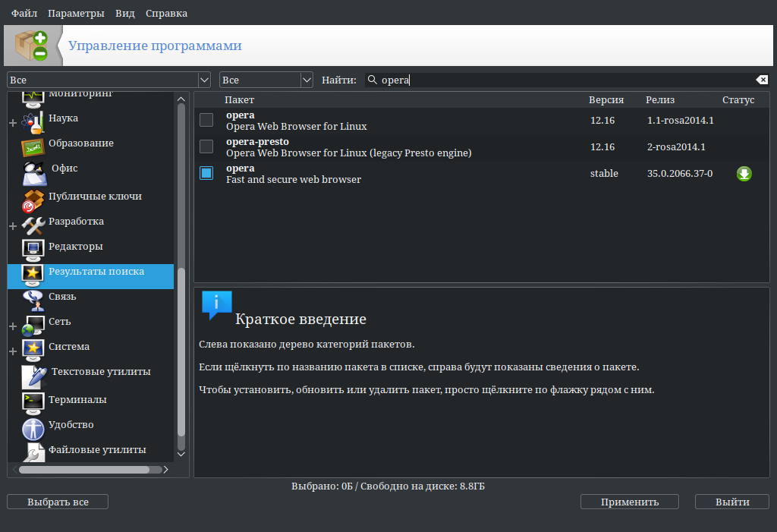Screen dimensions: 777x532
Task: Open the Вид menu
Action: coord(125,14)
